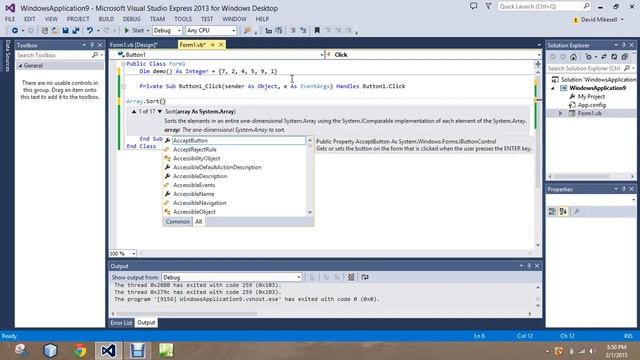Screen dimensions: 640x360
Task: Click the Categorized icon in Properties
Action: pyautogui.click(x=552, y=211)
